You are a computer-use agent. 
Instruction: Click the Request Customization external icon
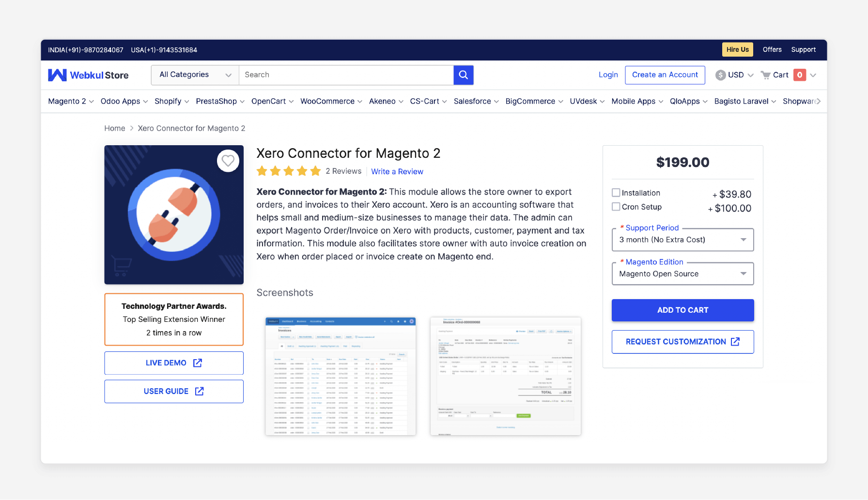point(735,342)
